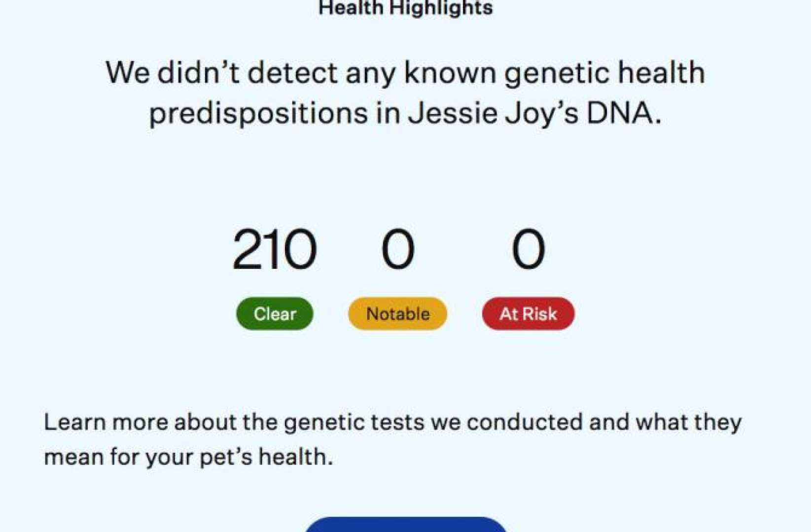Select the yellow Notable badge
Screen dimensions: 811x532
point(397,314)
